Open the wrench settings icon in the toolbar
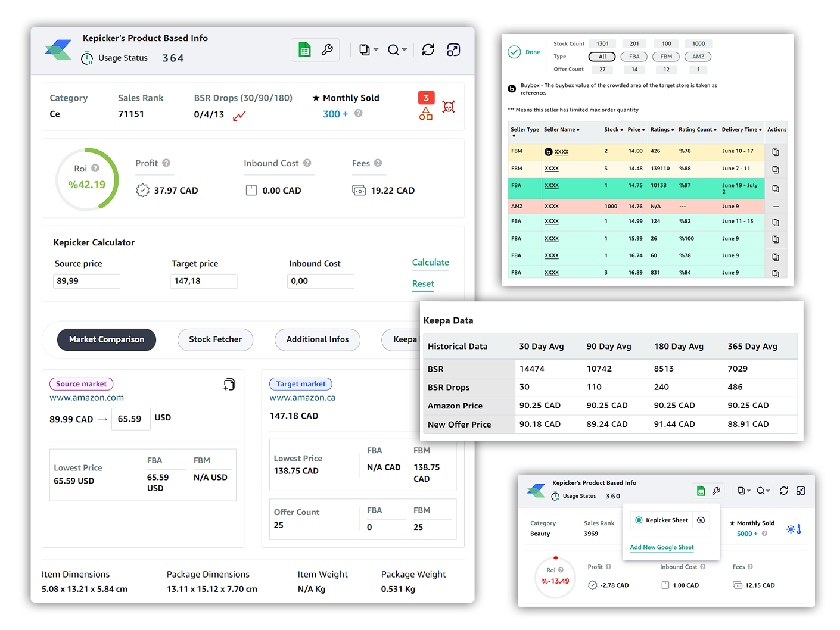This screenshot has width=840, height=630. click(327, 49)
